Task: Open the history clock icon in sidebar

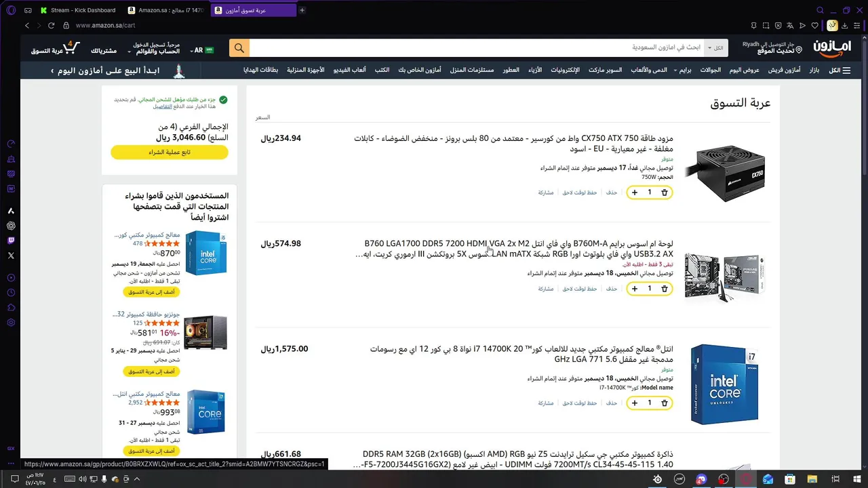Action: tap(11, 293)
